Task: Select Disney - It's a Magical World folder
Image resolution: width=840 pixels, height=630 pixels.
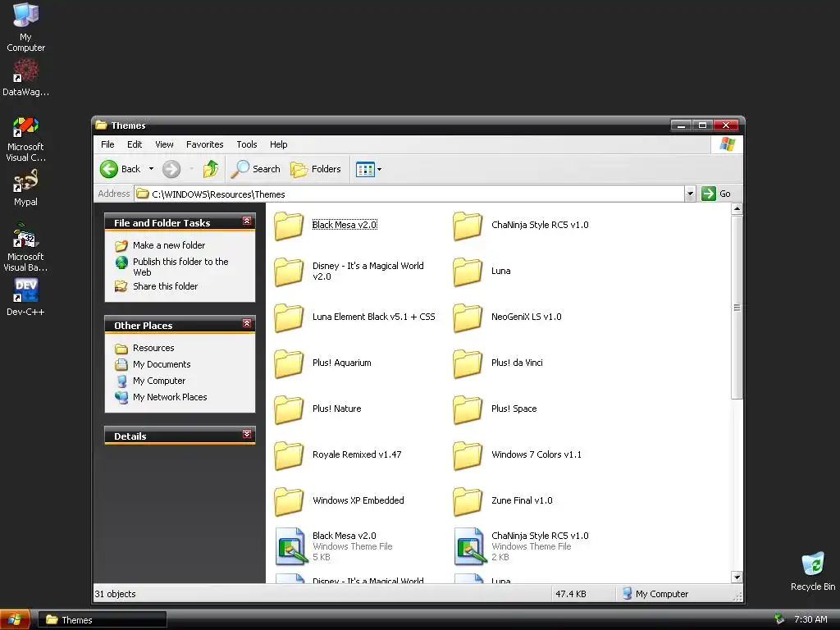Action: coord(290,272)
